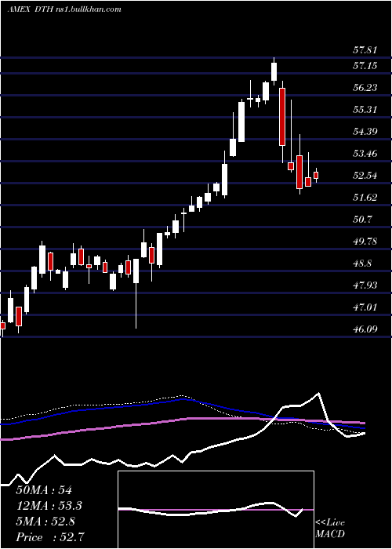
Task: Select the 48.8 price axis label
Action: 362,264
